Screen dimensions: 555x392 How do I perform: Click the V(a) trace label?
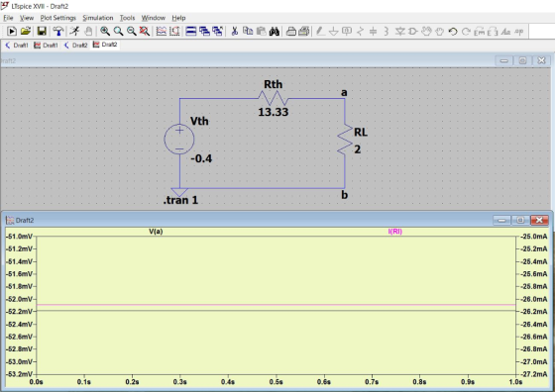pyautogui.click(x=156, y=232)
